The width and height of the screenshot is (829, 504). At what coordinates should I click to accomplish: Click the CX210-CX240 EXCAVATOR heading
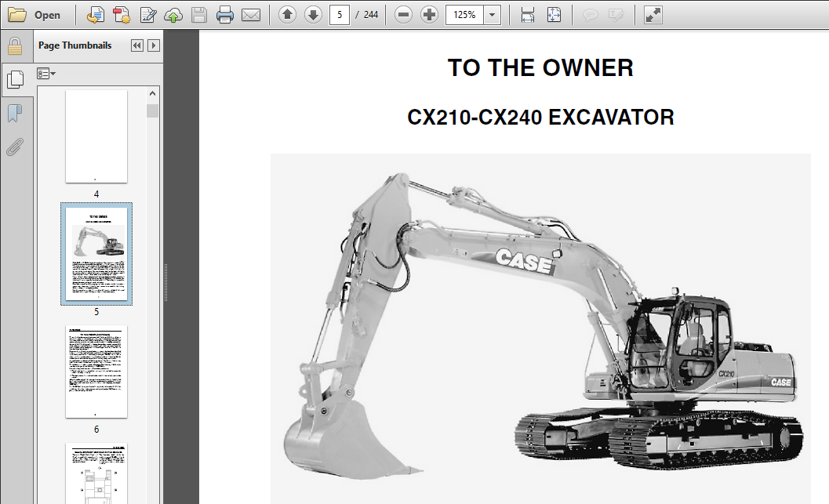point(540,118)
